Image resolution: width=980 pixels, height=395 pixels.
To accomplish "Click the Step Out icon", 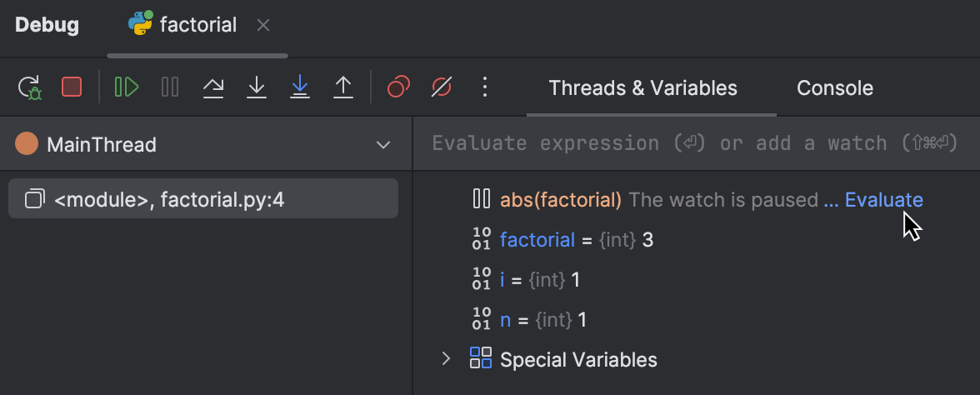I will (x=343, y=87).
